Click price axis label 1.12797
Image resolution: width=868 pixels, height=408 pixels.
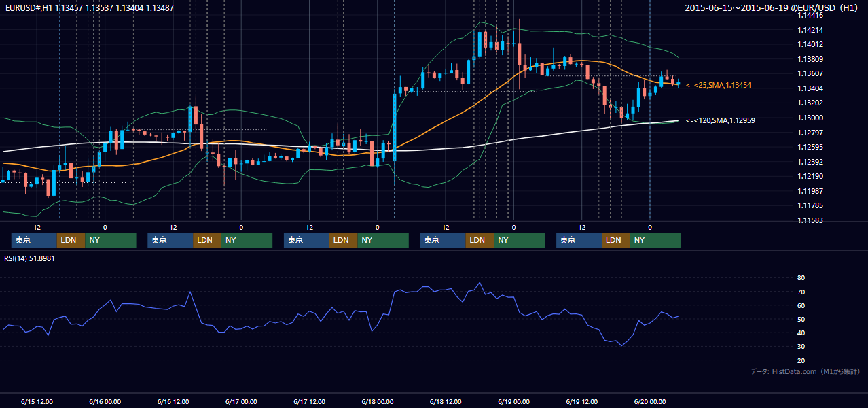click(810, 132)
